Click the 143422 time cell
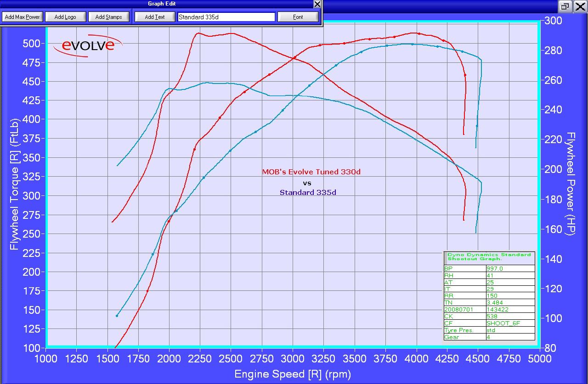 510,310
